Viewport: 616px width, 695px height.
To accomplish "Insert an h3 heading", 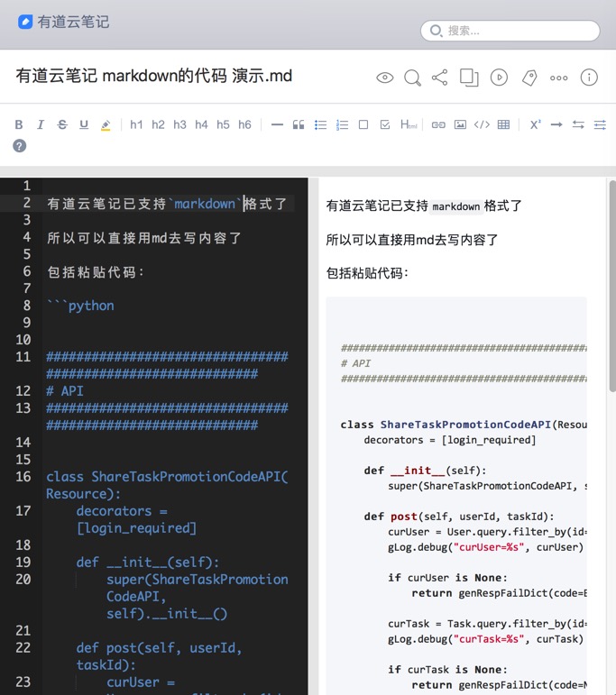I will [179, 124].
